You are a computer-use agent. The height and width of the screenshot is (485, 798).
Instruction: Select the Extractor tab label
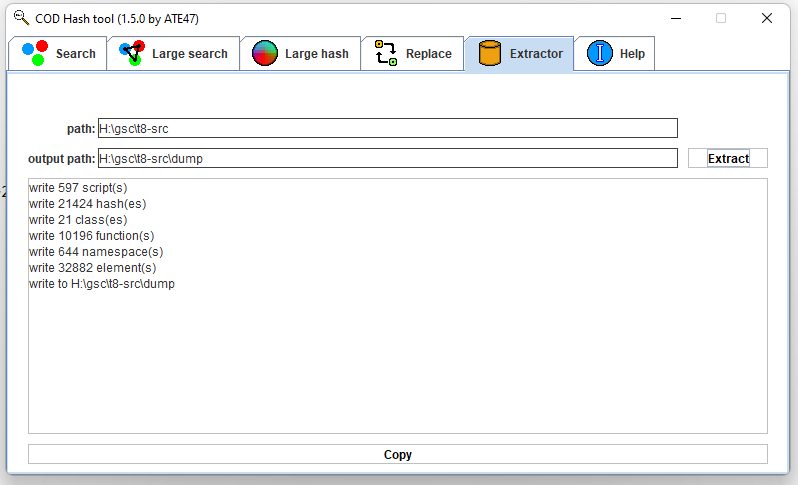536,54
